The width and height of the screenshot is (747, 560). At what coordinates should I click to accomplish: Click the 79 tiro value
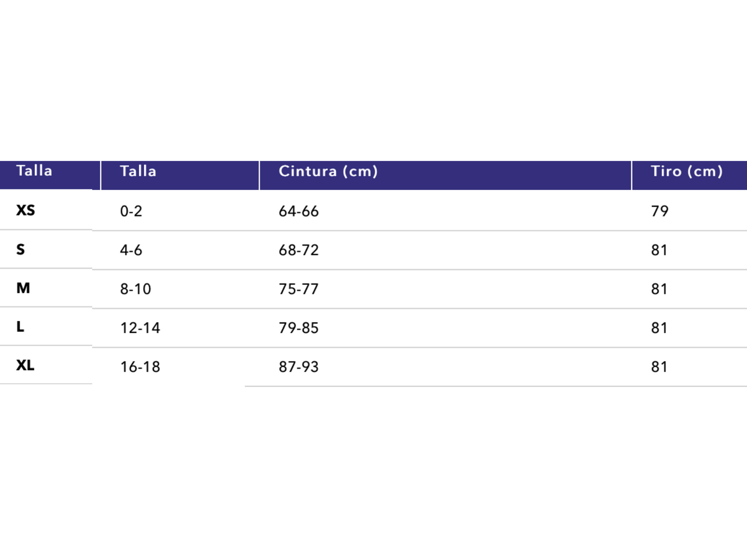pyautogui.click(x=660, y=211)
